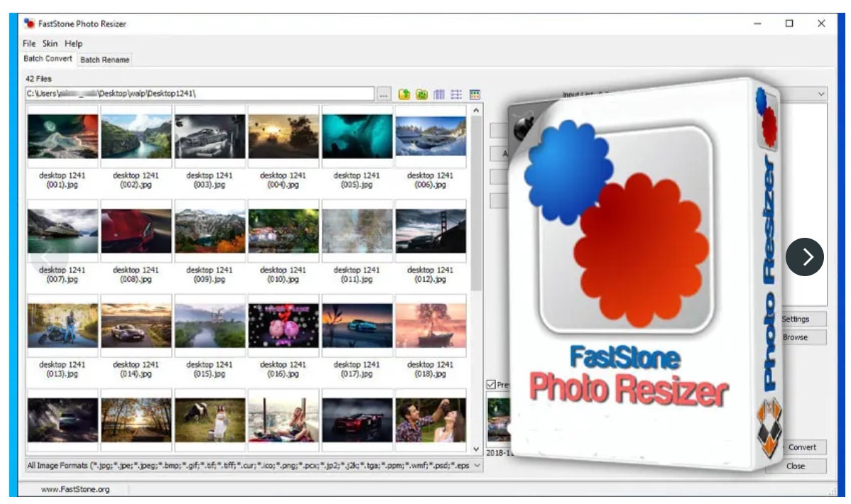Click the file list scroll down arrow
Image resolution: width=851 pixels, height=504 pixels.
pyautogui.click(x=476, y=449)
